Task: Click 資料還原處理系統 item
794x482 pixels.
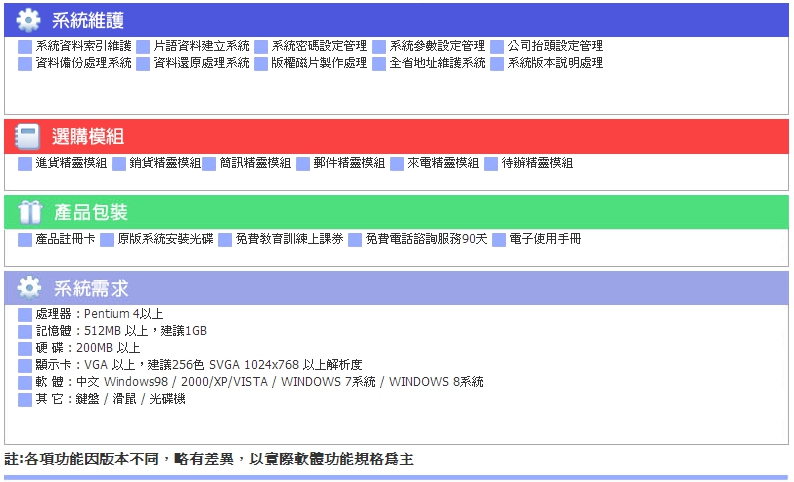Action: (x=202, y=63)
